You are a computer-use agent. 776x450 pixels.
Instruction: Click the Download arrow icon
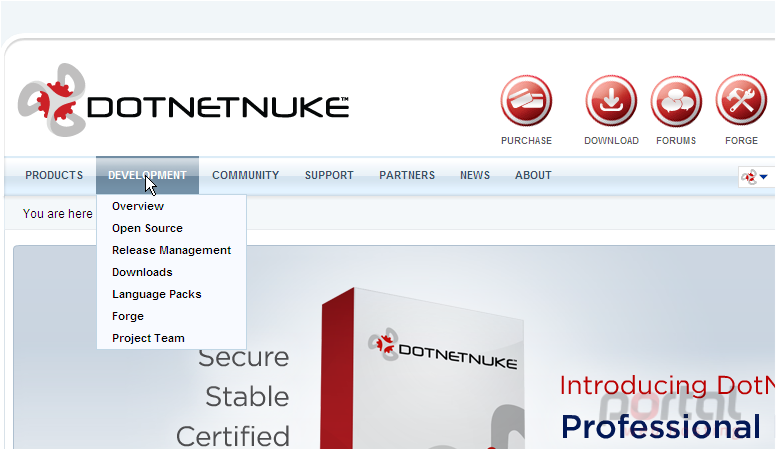click(611, 101)
